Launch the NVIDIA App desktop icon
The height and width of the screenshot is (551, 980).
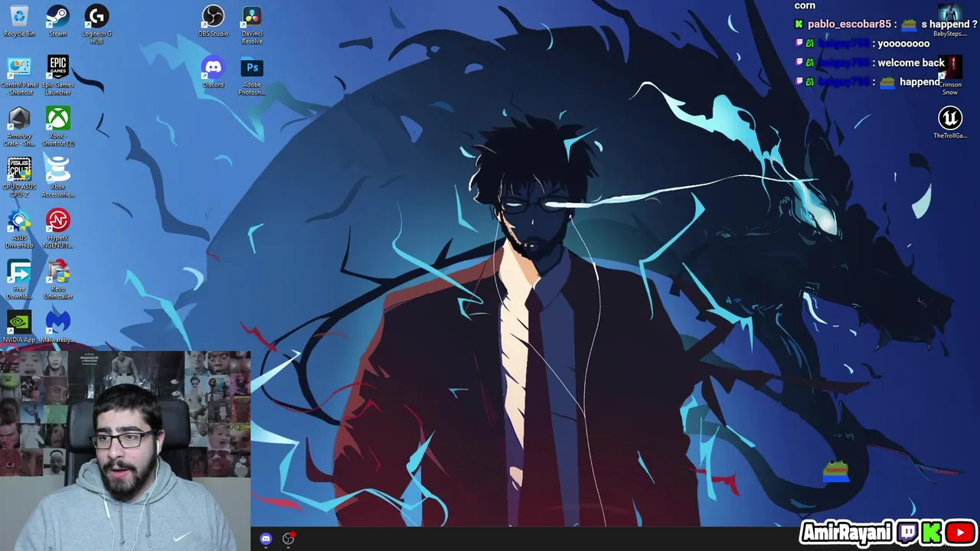coord(19,327)
